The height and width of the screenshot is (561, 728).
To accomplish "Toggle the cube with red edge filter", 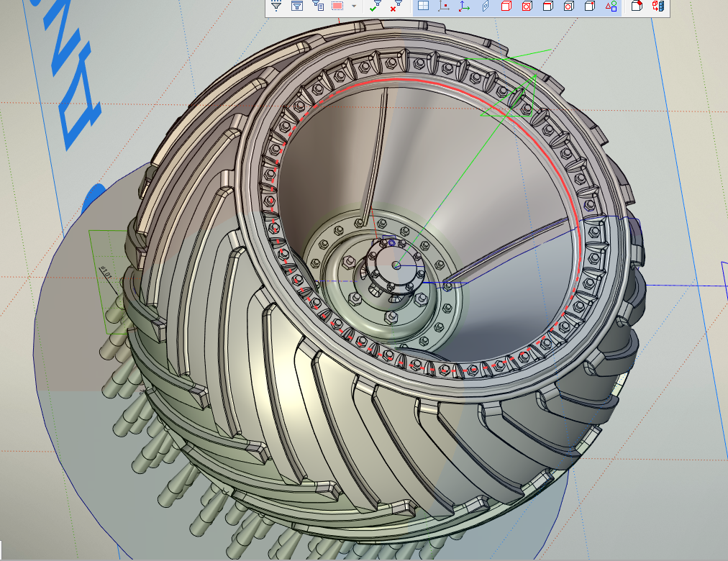I will coord(548,6).
